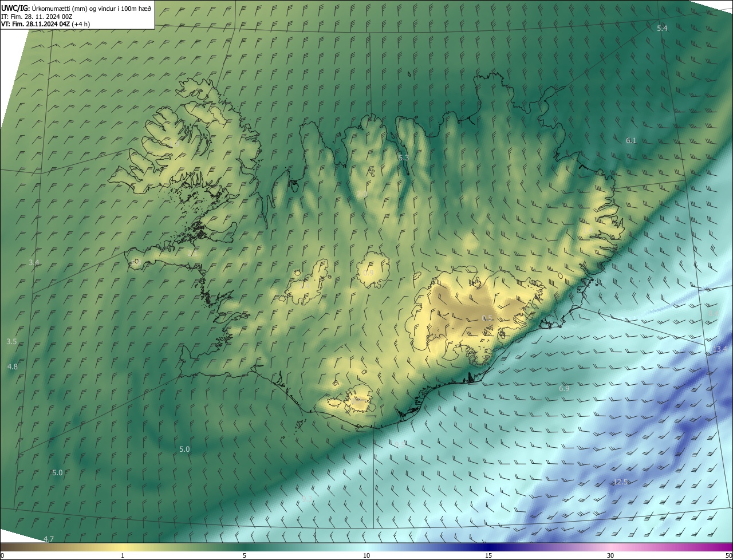Screen dimensions: 733x560
Task: Click the "12.5" value on the map
Action: 621,482
